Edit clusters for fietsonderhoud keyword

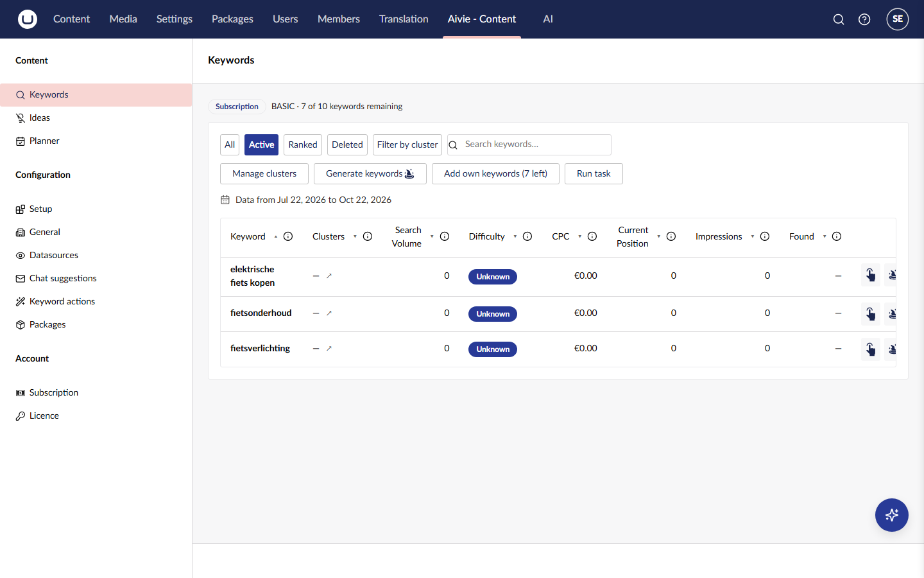(329, 313)
